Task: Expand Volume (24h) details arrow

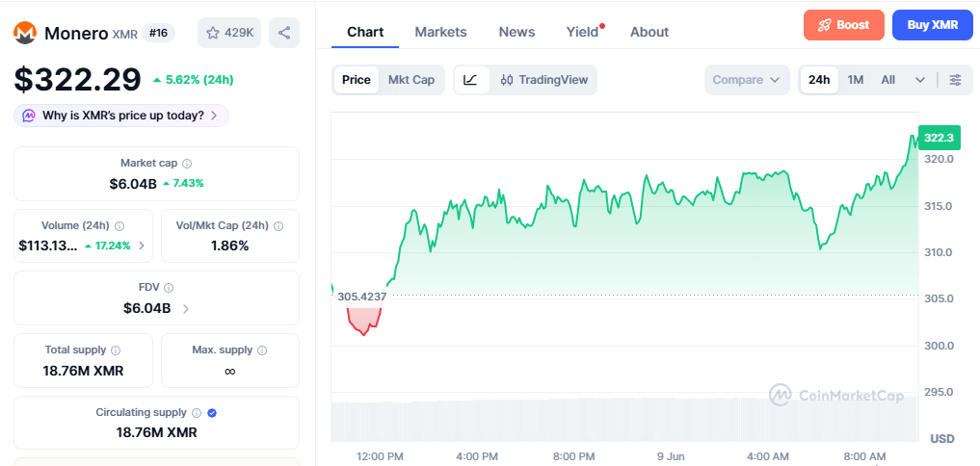Action: coord(142,246)
